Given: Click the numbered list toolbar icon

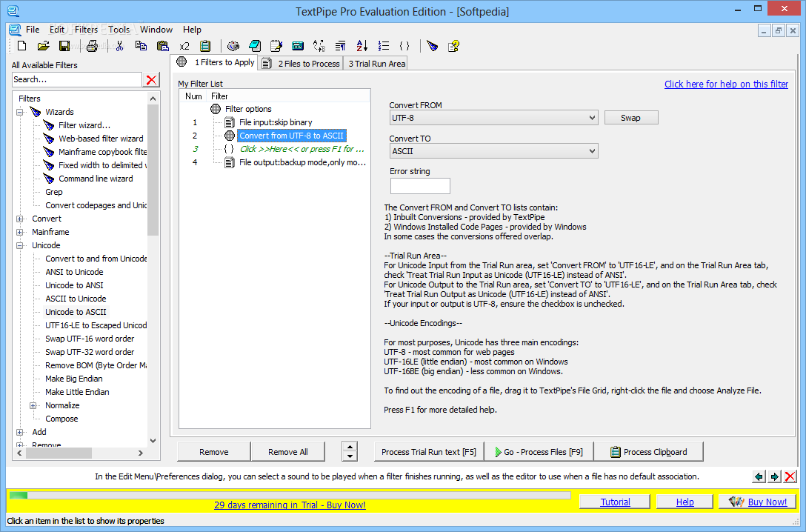Looking at the screenshot, I should tap(384, 46).
